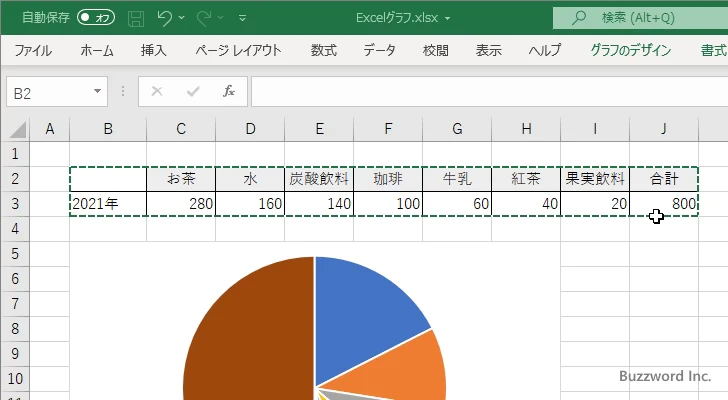The width and height of the screenshot is (728, 400).
Task: Select column J header
Action: pyautogui.click(x=664, y=129)
